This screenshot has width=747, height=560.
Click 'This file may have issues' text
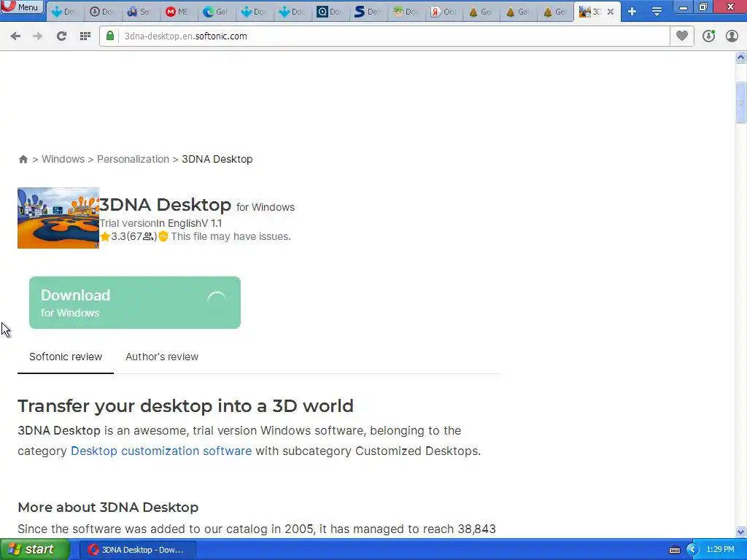point(231,236)
